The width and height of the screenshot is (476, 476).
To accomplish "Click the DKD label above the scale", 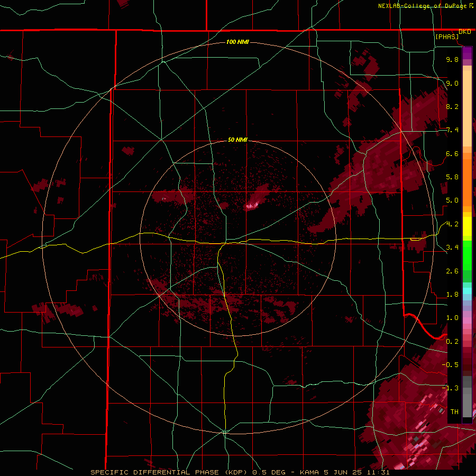I will 465,32.
